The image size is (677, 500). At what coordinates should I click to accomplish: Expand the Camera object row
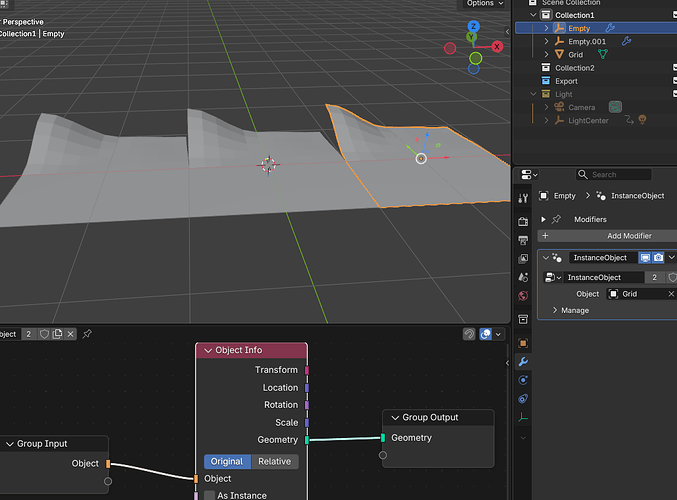pyautogui.click(x=546, y=107)
